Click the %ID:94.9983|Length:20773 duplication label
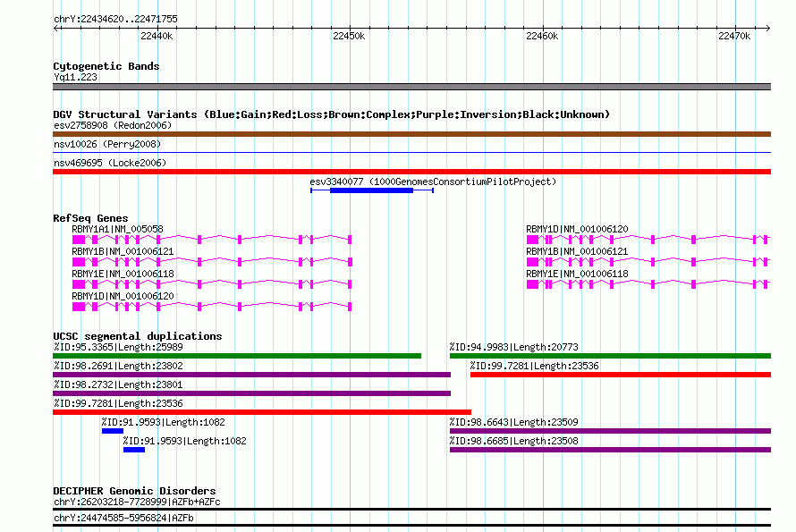Image resolution: width=796 pixels, height=532 pixels. [x=513, y=347]
